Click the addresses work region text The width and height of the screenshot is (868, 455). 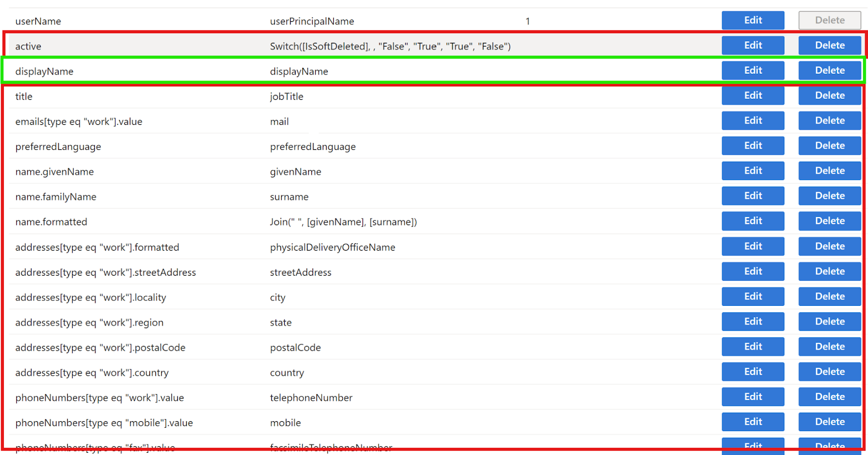click(x=90, y=322)
